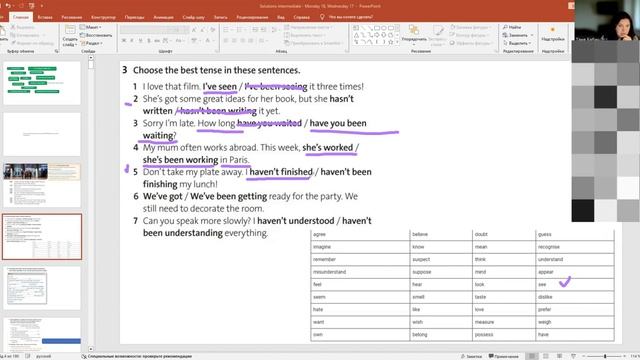This screenshot has width=640, height=360.
Task: Click the Align Left paragraph icon
Action: 226,41
